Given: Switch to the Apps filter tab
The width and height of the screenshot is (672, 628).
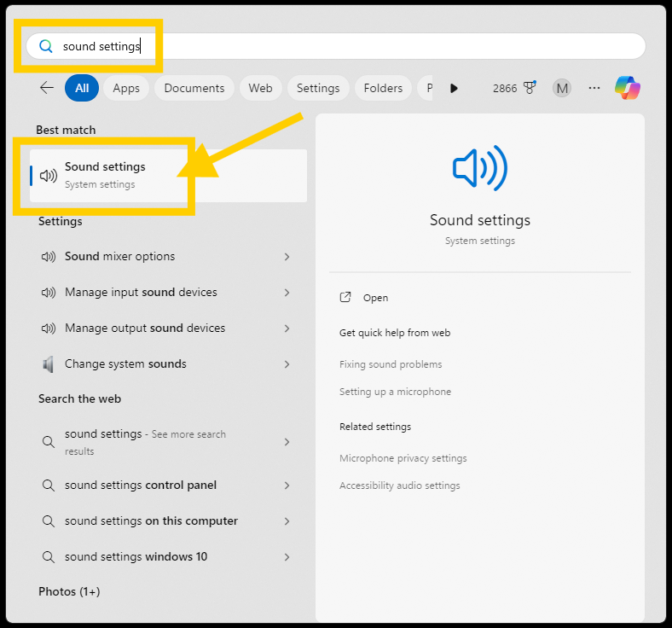Looking at the screenshot, I should 126,88.
